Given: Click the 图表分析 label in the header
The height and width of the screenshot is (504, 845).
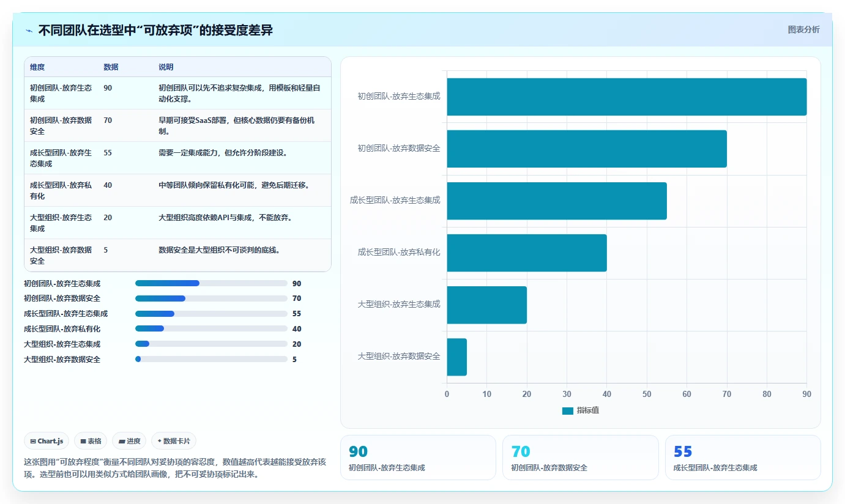Looking at the screenshot, I should pyautogui.click(x=803, y=29).
